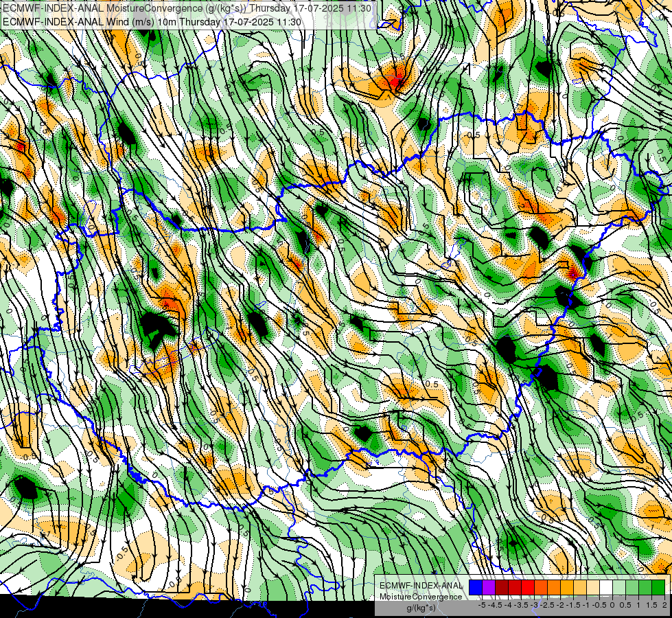
Task: Click the '-1.5' tick label on legend scale
Action: click(x=573, y=605)
